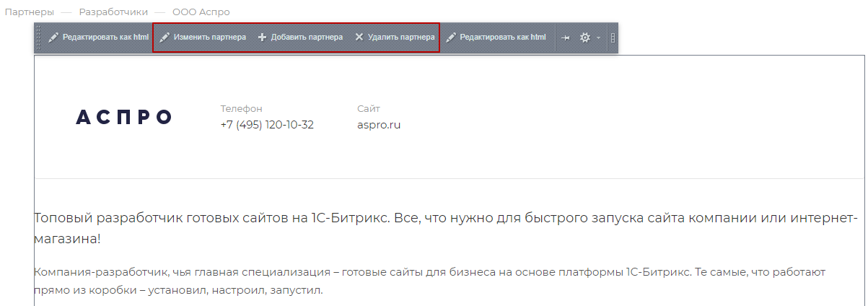Click the АСПРО company logo
The width and height of the screenshot is (868, 306).
tap(124, 117)
